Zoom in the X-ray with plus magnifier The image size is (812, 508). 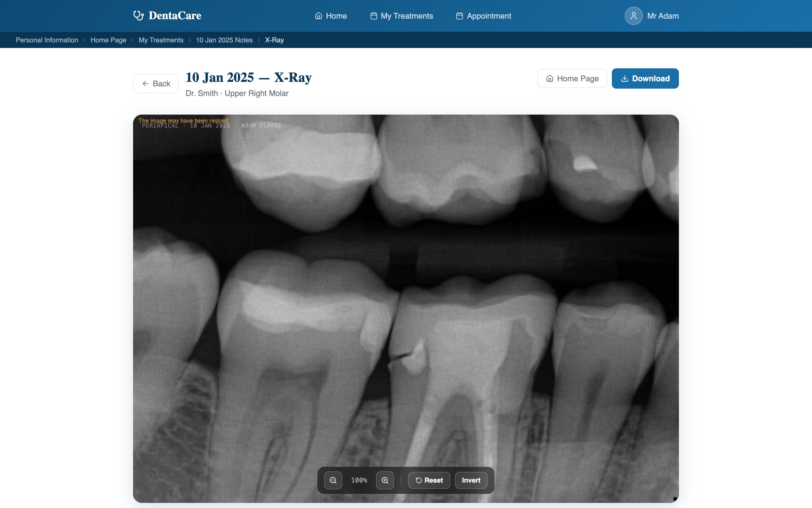pyautogui.click(x=385, y=480)
